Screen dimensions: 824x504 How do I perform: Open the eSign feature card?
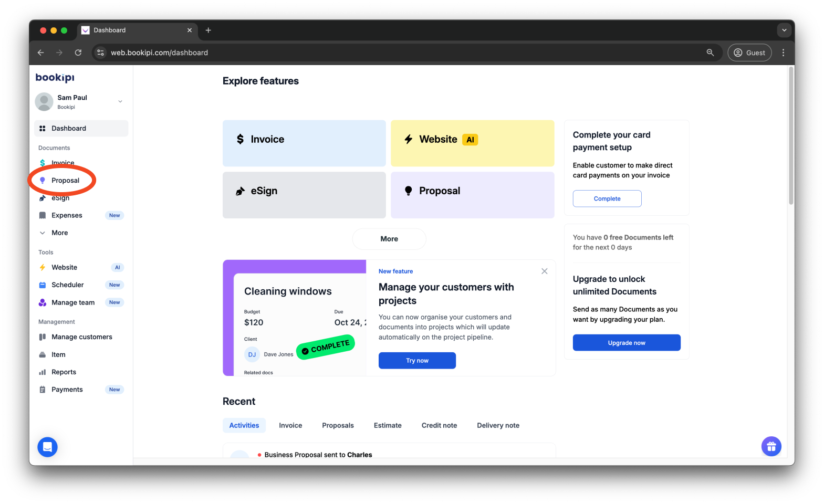[x=304, y=195]
